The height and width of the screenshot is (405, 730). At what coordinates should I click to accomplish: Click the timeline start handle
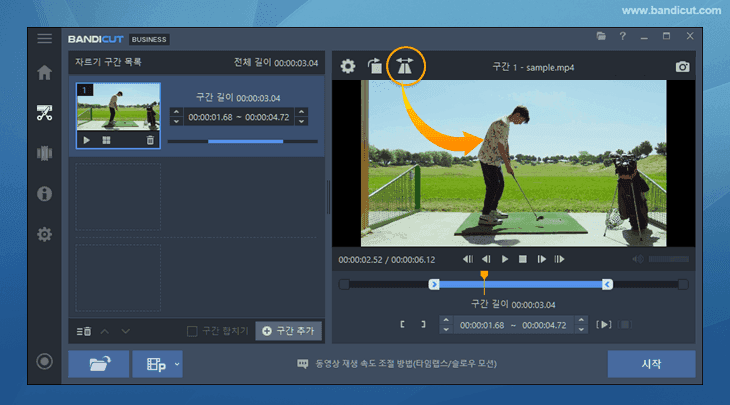pos(434,284)
